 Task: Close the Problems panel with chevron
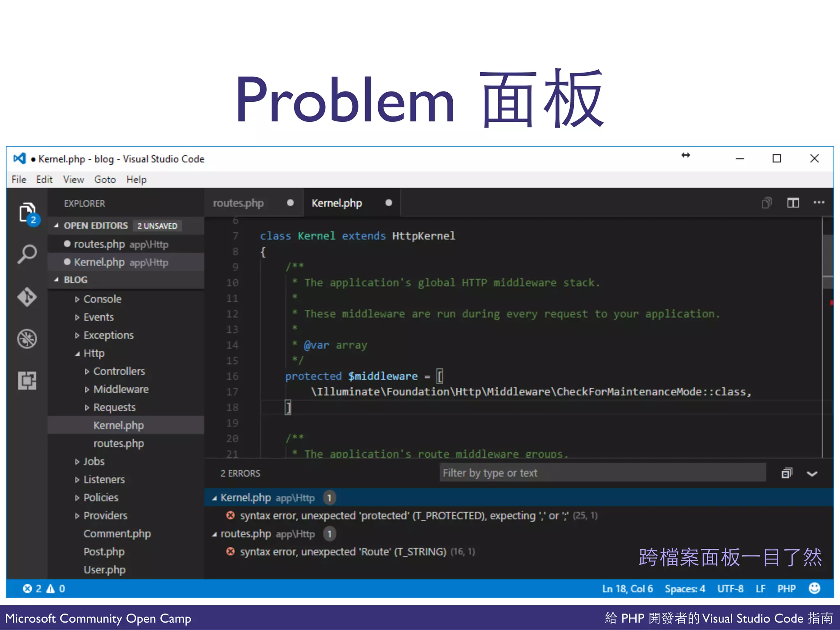tap(812, 474)
